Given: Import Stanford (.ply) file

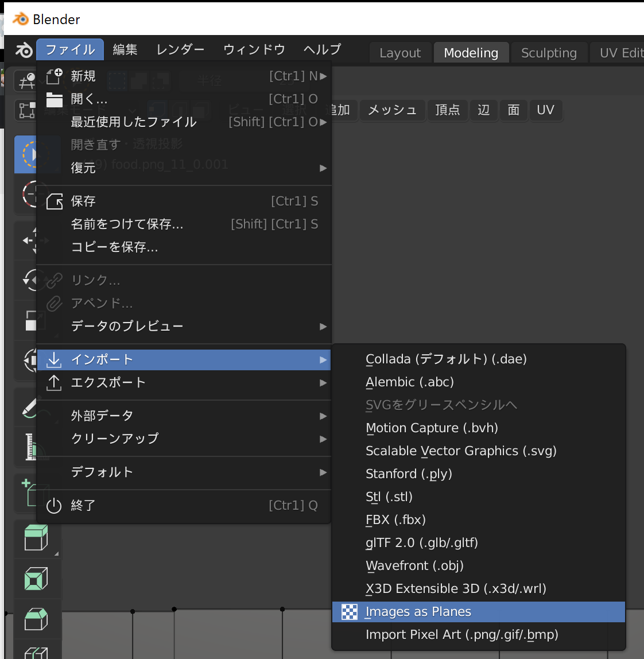Looking at the screenshot, I should (478, 474).
